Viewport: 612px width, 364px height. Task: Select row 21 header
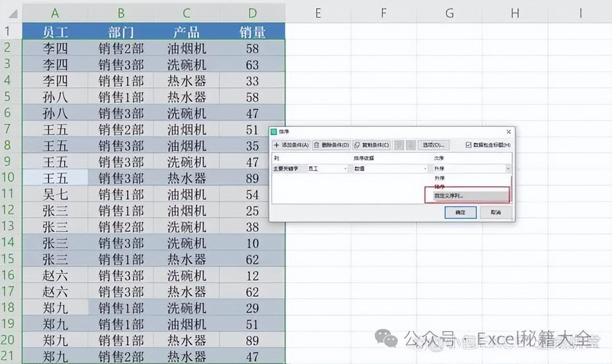pyautogui.click(x=11, y=356)
